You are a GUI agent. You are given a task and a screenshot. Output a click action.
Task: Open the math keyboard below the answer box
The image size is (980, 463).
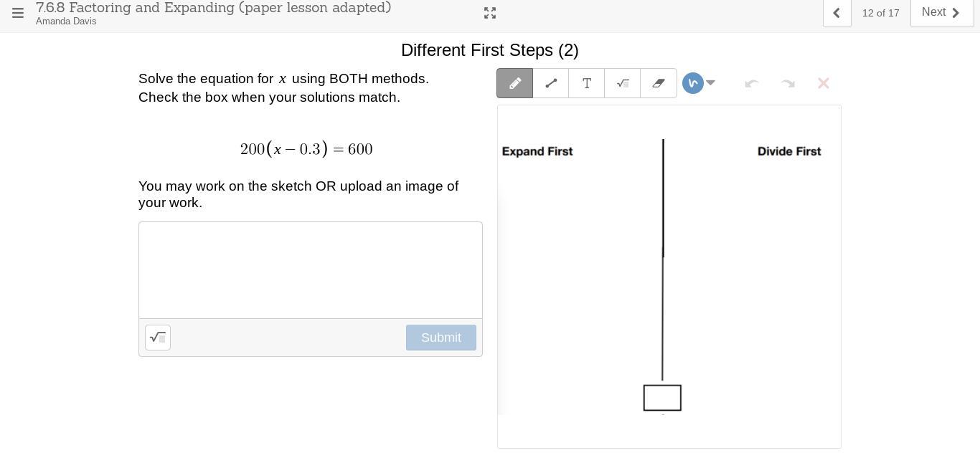click(x=158, y=338)
